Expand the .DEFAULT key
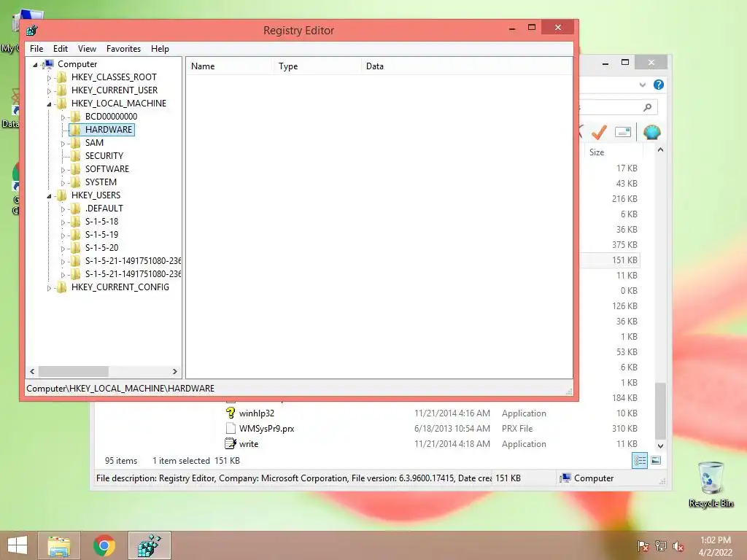 tap(63, 209)
